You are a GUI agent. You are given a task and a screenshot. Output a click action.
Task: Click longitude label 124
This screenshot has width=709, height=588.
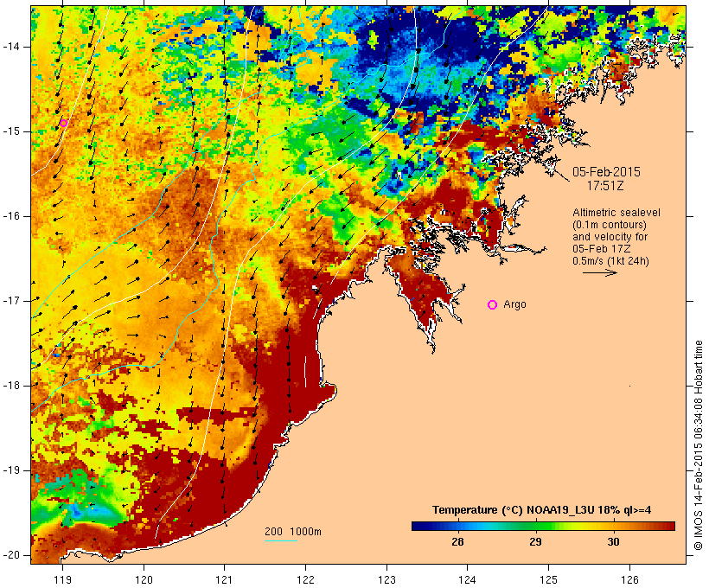click(468, 580)
